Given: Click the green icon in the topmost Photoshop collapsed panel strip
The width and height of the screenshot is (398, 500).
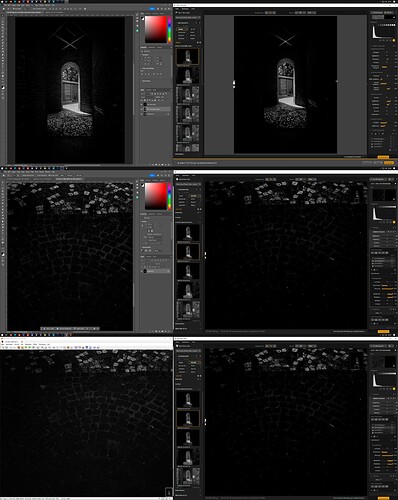Looking at the screenshot, I should coord(137,31).
